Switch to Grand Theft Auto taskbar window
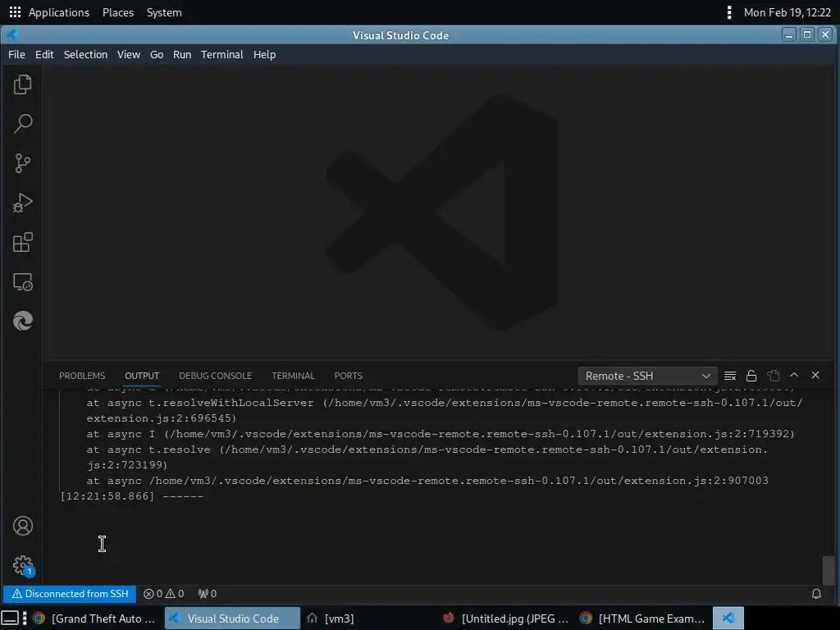 point(94,619)
